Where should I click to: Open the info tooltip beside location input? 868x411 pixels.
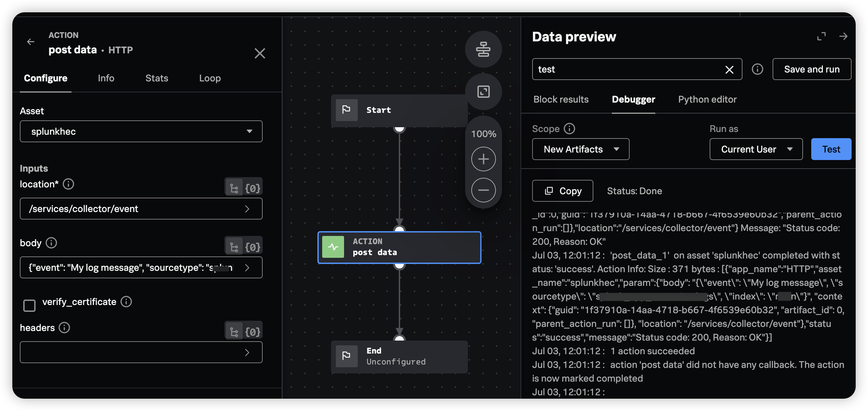click(x=68, y=184)
